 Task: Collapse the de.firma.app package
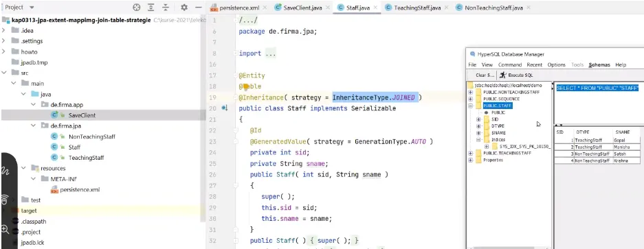coord(34,104)
